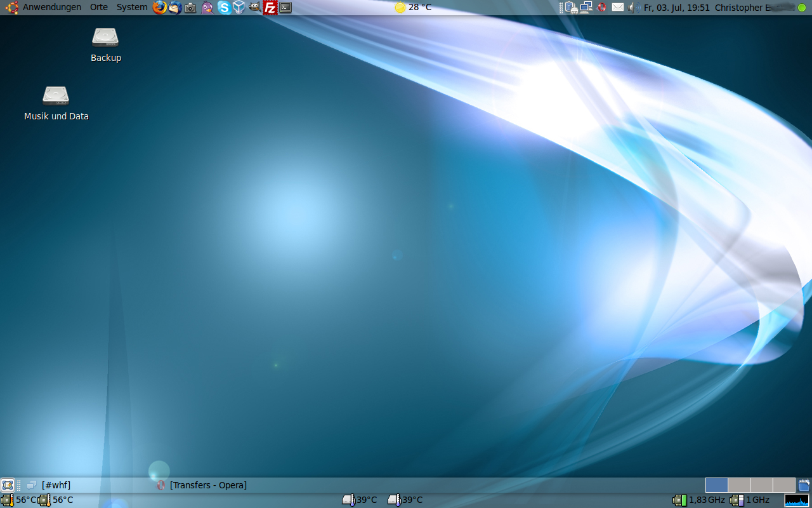Launch Firefox from the top panel
Viewport: 812px width, 508px height.
coord(159,8)
